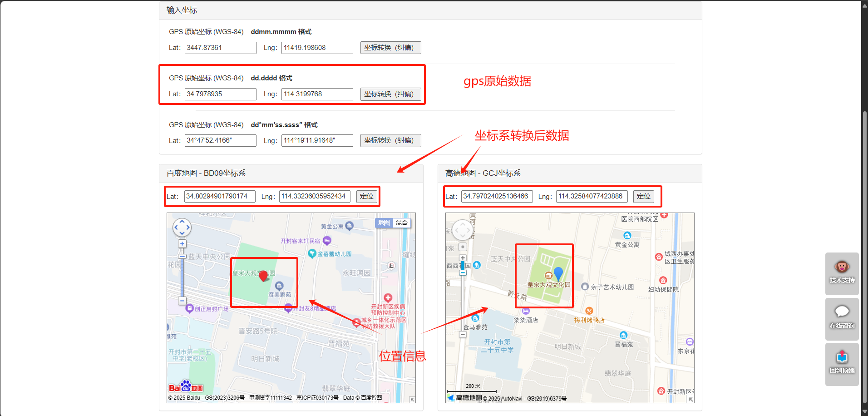Click the Baidu Lng field 114.33236035952434

315,196
